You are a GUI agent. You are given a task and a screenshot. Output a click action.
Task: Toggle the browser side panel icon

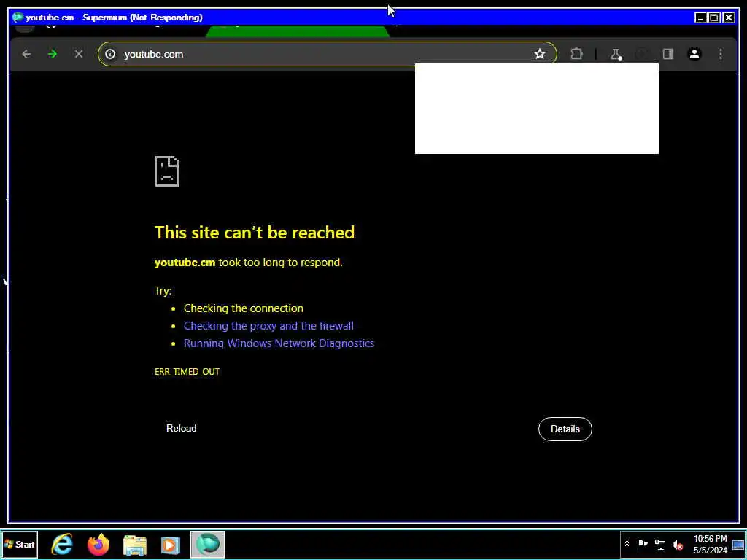point(668,54)
